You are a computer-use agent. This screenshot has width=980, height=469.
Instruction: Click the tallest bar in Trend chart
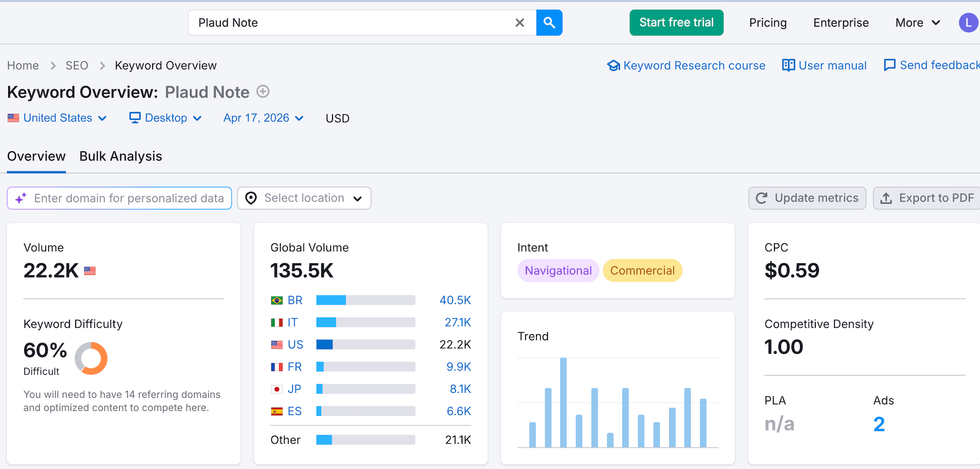point(563,402)
